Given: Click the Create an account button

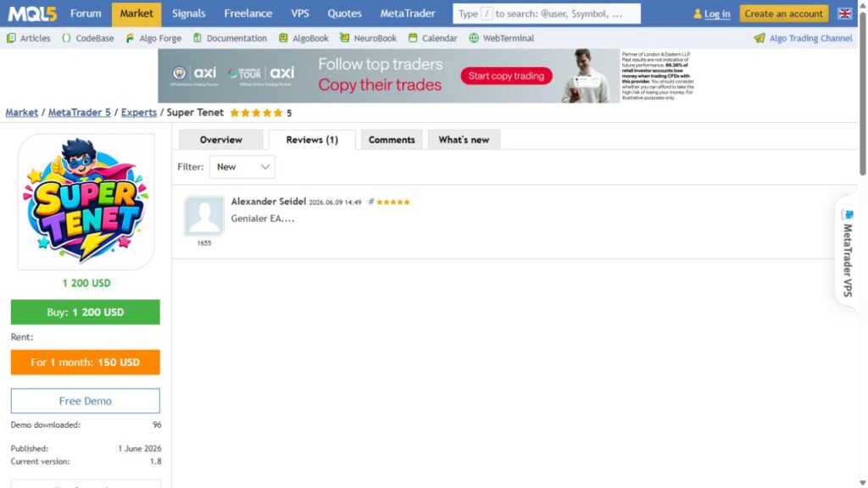Looking at the screenshot, I should (x=783, y=14).
